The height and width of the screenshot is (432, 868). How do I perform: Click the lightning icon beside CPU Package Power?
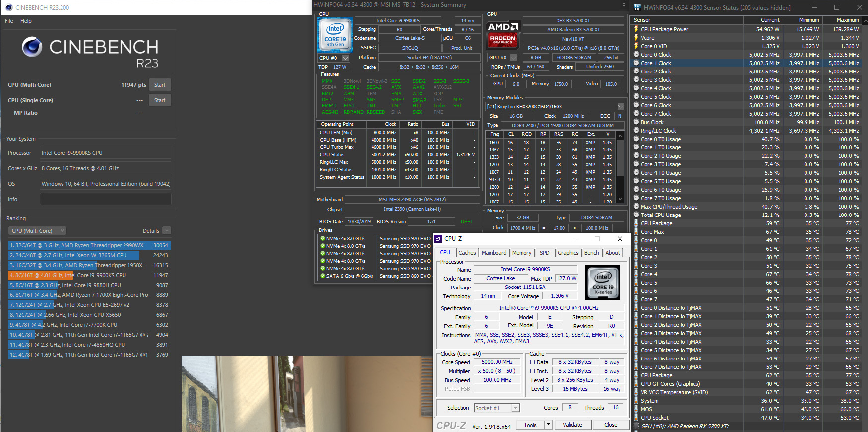click(x=636, y=29)
